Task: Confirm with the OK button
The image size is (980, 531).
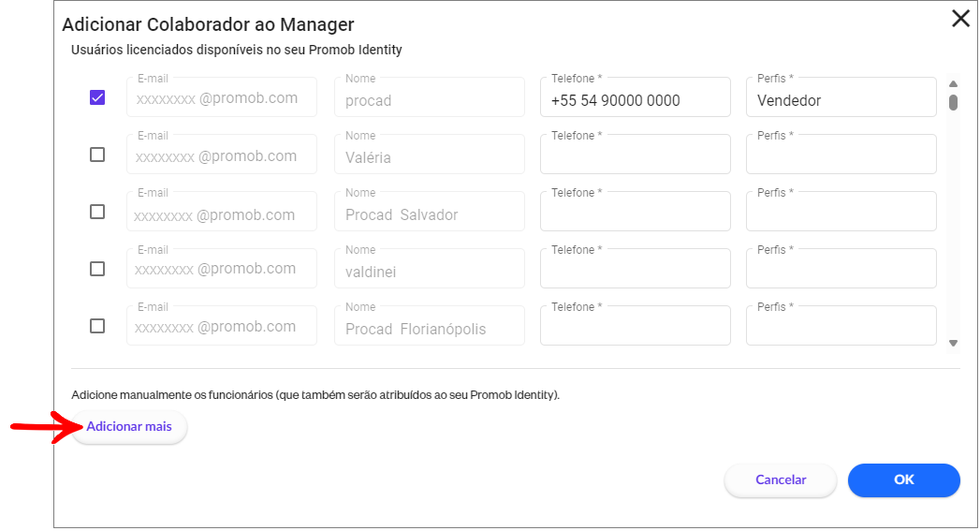Action: click(904, 479)
